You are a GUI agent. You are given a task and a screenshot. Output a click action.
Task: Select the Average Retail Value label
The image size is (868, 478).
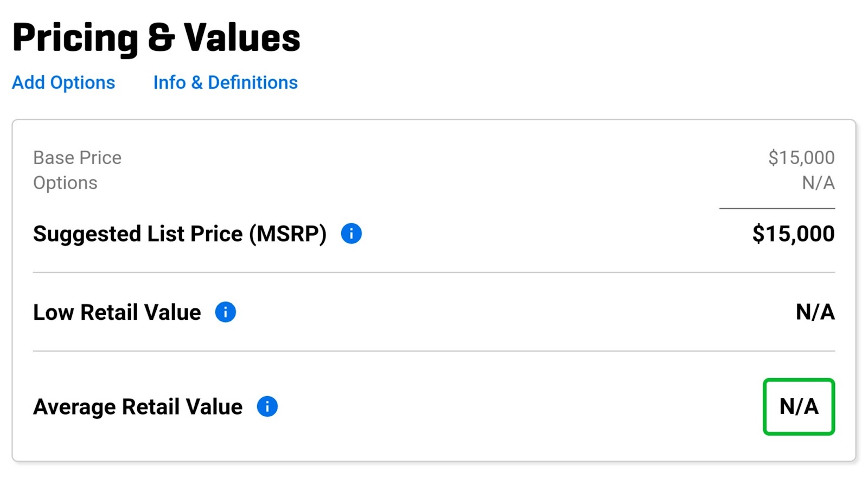tap(138, 407)
